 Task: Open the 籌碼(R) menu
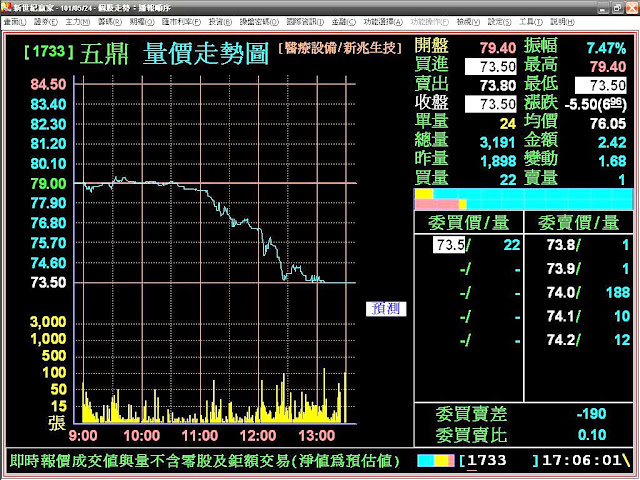point(110,22)
